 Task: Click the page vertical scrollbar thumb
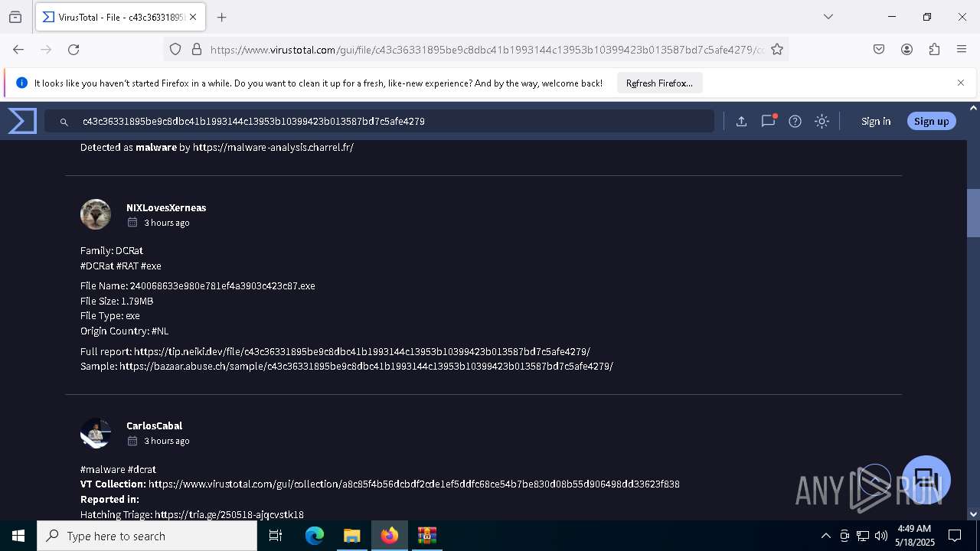tap(974, 213)
